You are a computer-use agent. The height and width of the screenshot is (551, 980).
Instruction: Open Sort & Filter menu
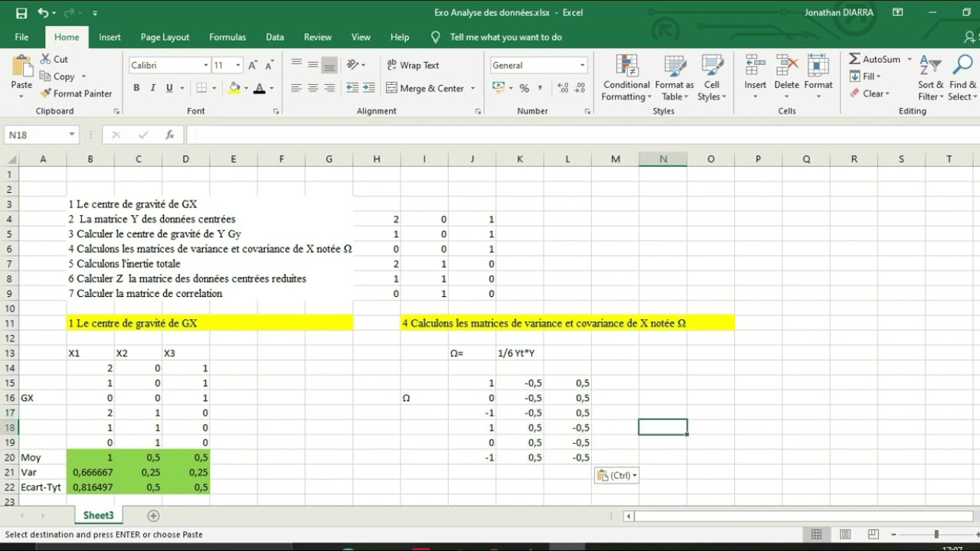pyautogui.click(x=930, y=77)
